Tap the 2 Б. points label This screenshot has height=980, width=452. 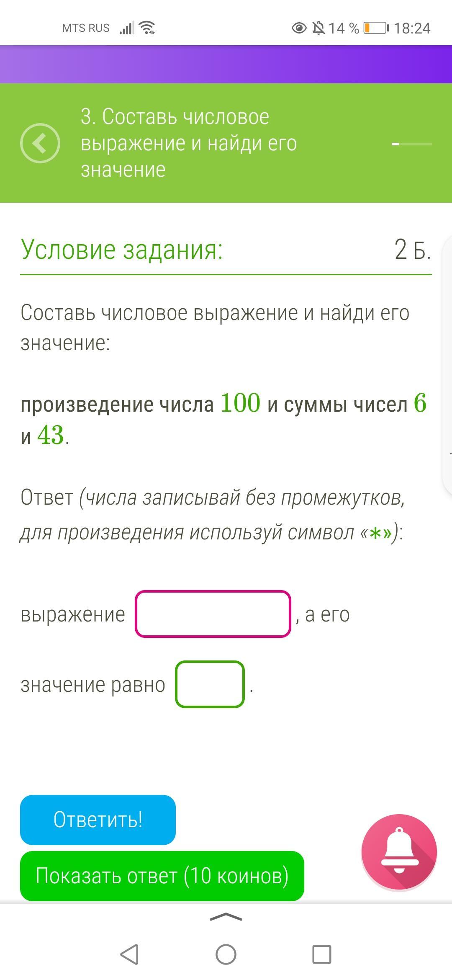point(413,250)
